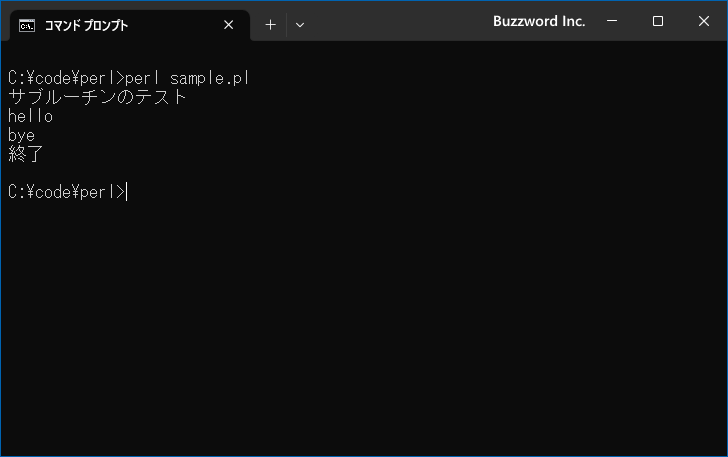Screen dimensions: 728x457
Task: Click the hello output line
Action: (30, 116)
